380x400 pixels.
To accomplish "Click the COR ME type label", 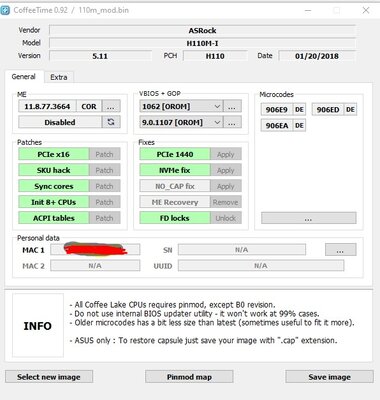I will click(89, 107).
